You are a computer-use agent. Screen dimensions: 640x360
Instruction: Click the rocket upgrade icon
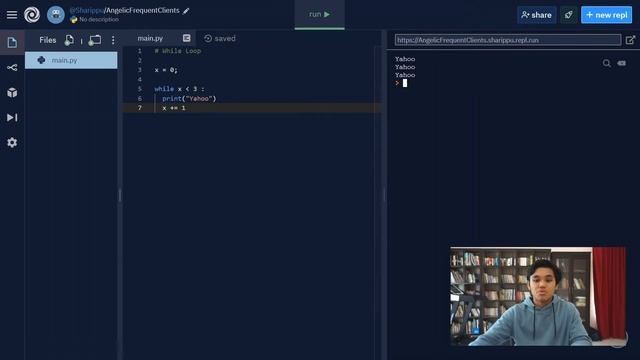(x=569, y=15)
